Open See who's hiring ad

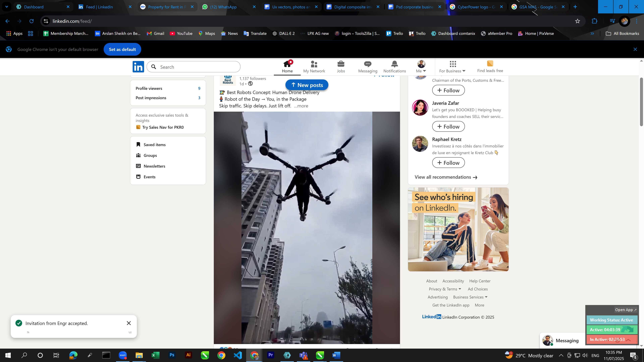[458, 229]
